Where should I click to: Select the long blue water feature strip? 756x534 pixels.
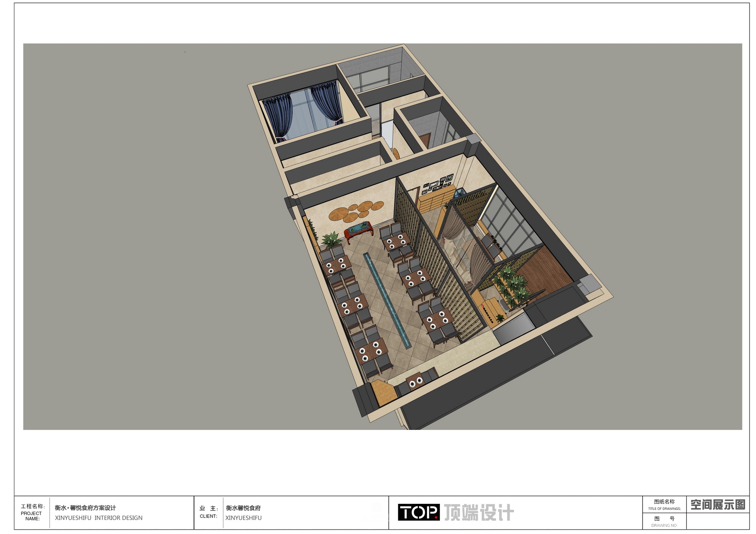pyautogui.click(x=387, y=301)
